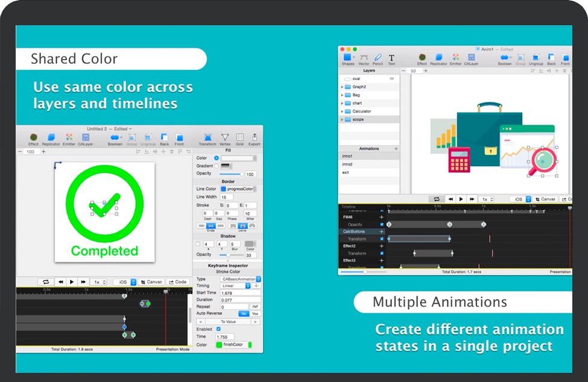Expand the Graph2 layer folder
The height and width of the screenshot is (382, 588).
[343, 87]
